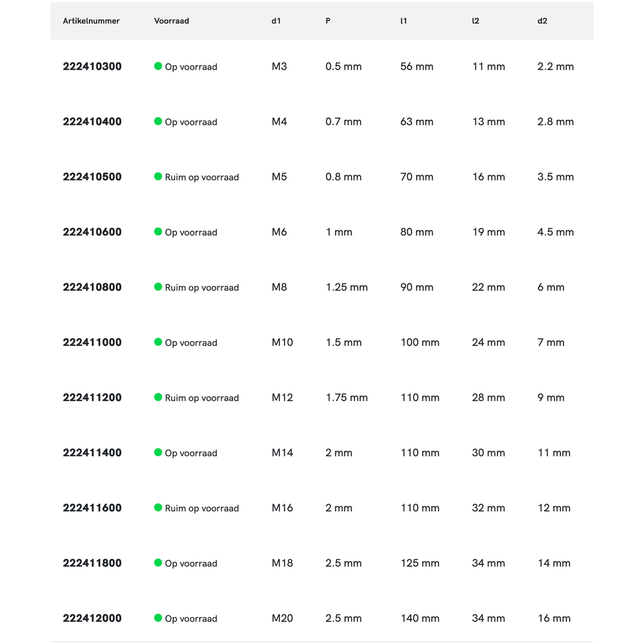
Task: Click Ruim op voorraad status for 222411600
Action: 202,509
